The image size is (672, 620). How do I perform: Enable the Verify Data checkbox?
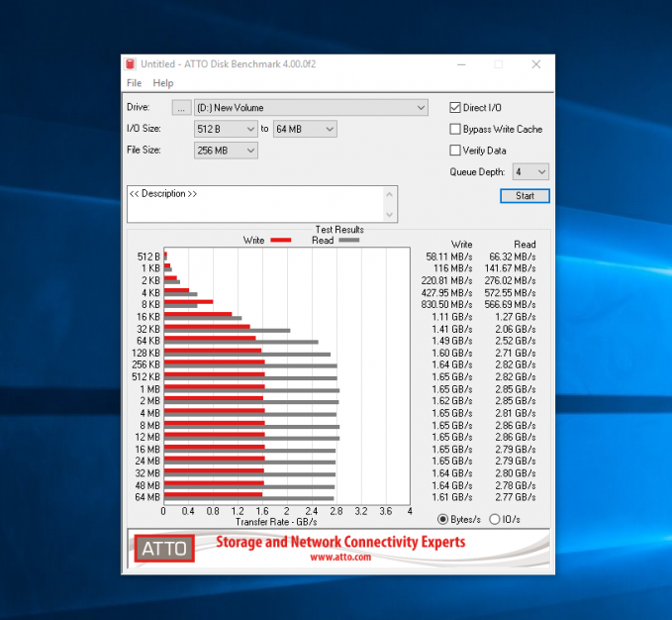click(x=455, y=151)
